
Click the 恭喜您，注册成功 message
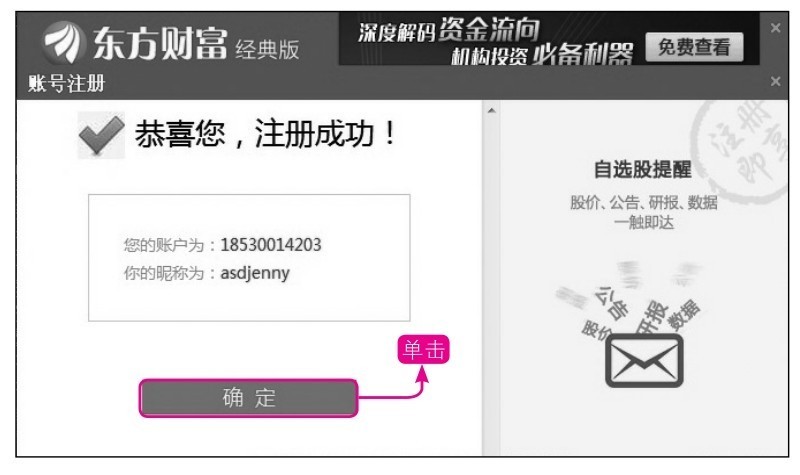[x=265, y=134]
